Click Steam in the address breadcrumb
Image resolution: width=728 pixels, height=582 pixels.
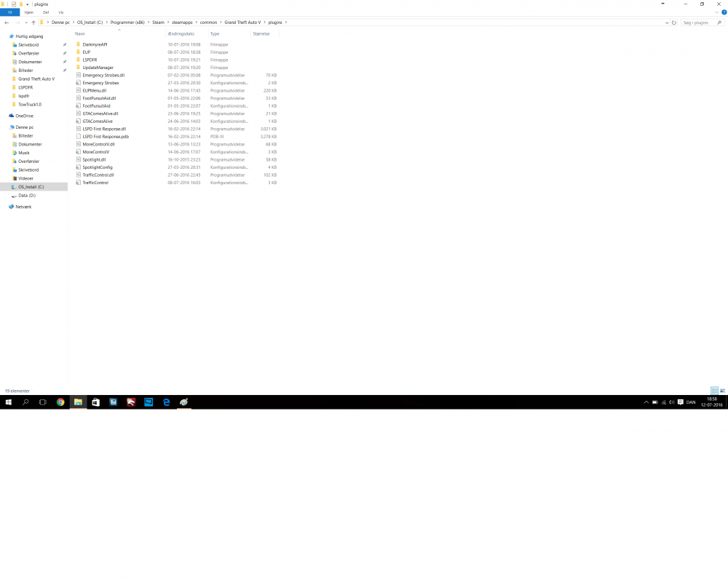(x=158, y=23)
